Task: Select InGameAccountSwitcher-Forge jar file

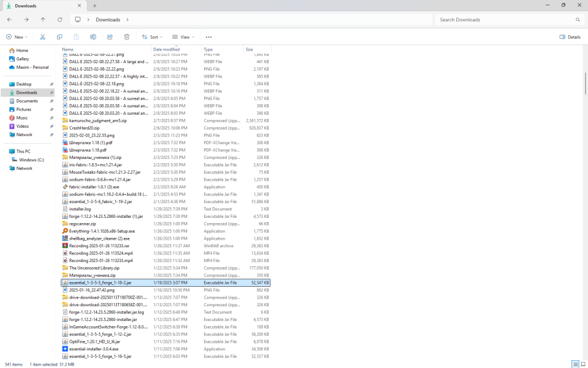Action: pyautogui.click(x=165, y=327)
